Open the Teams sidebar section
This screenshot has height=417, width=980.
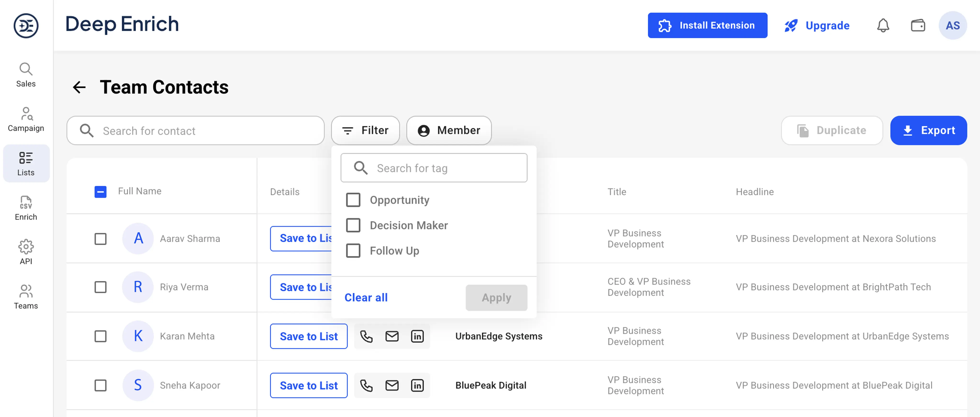[26, 297]
